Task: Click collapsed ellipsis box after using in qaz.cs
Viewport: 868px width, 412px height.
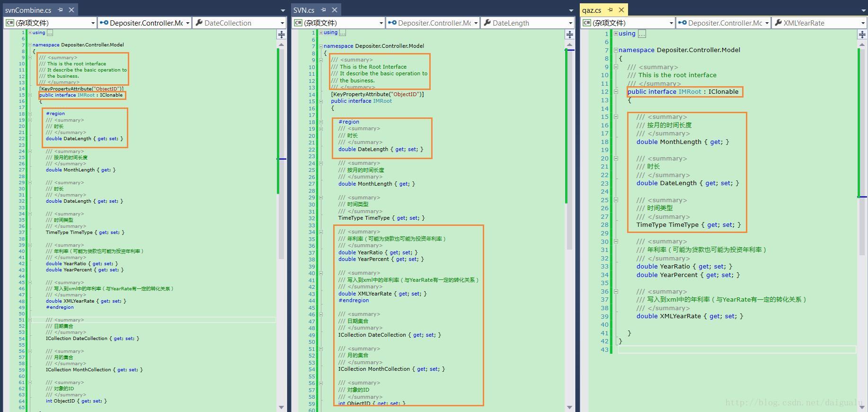Action: click(x=642, y=34)
